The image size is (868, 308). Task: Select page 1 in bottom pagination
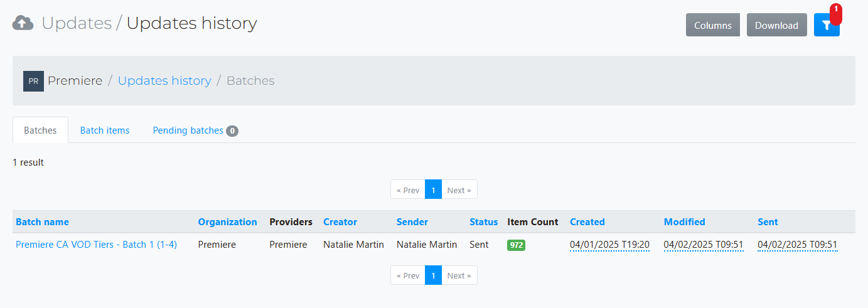tap(433, 275)
